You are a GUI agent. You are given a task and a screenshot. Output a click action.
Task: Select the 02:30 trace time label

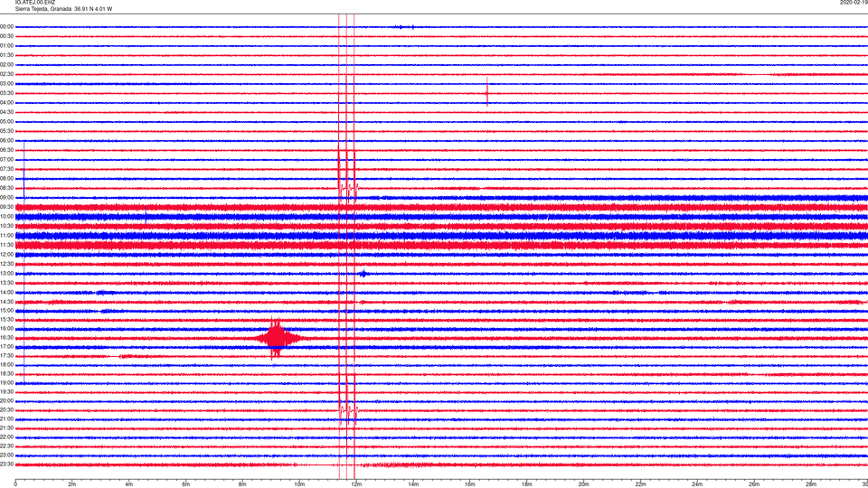click(x=7, y=74)
